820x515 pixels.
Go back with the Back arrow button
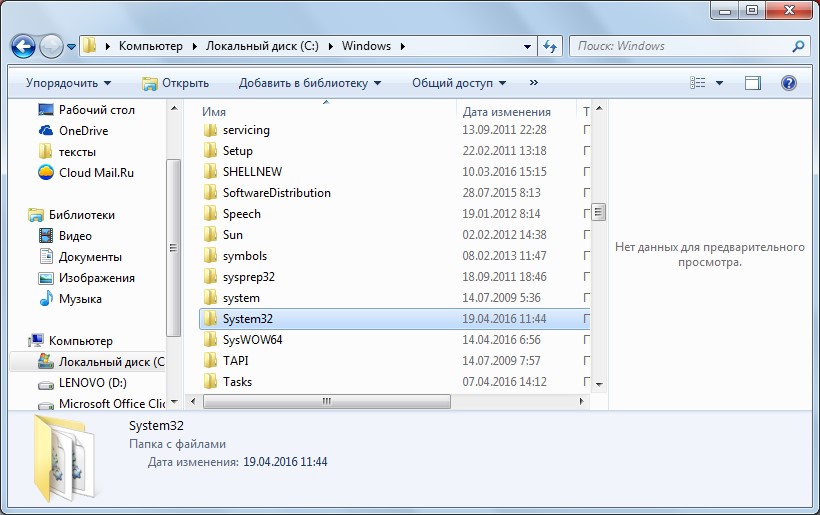pyautogui.click(x=23, y=47)
